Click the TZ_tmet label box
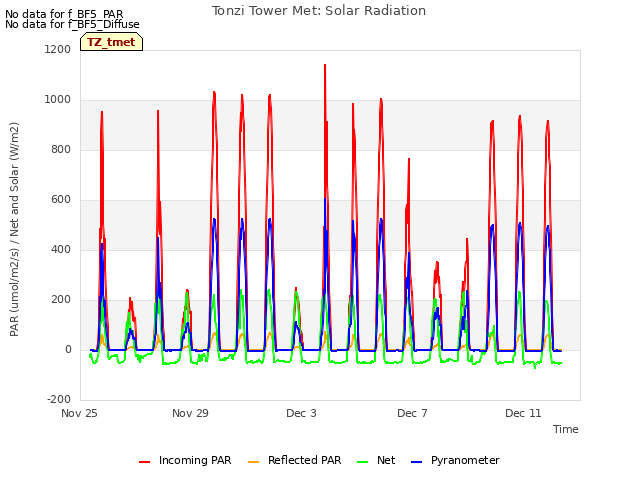640x480 pixels. [111, 42]
